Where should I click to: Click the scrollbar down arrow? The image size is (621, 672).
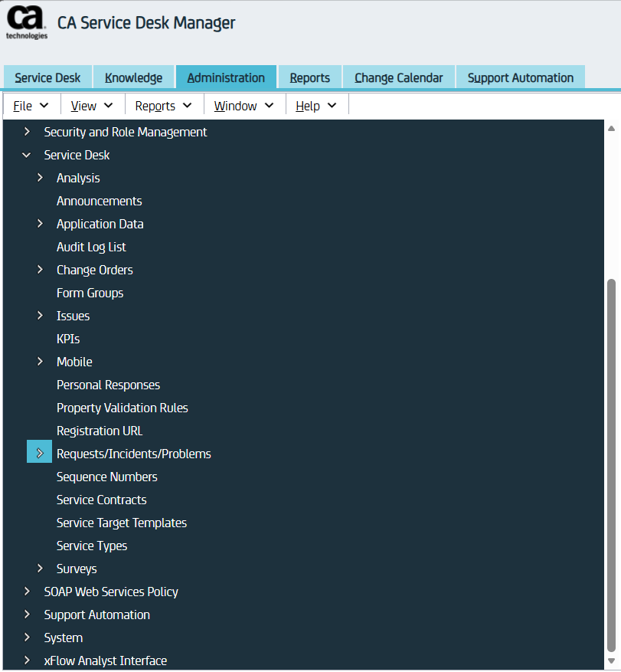611,661
